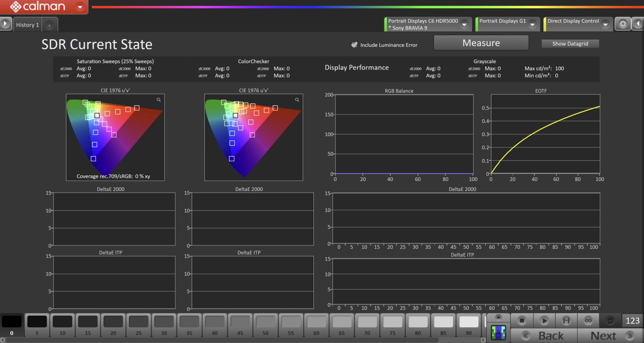Open the Calman main menu arrow
644x343 pixels.
click(80, 7)
